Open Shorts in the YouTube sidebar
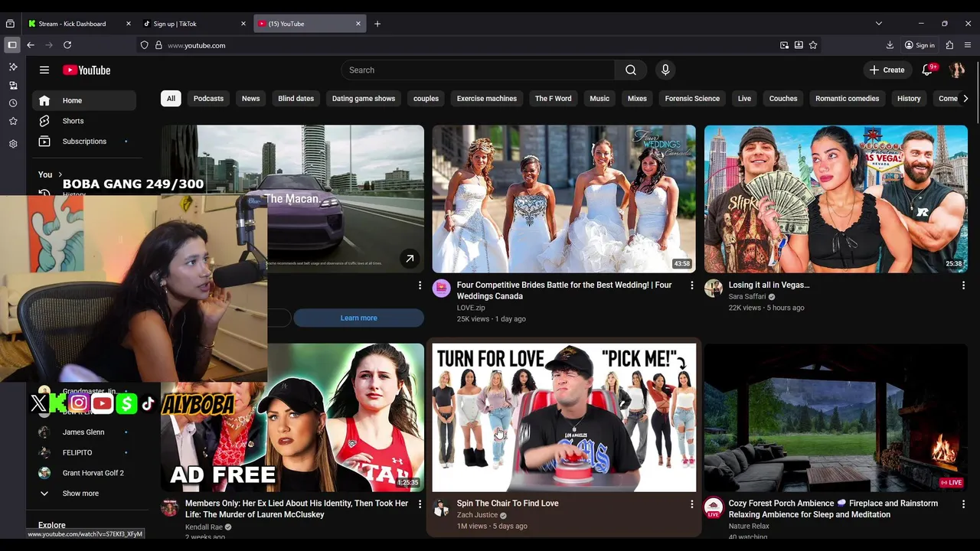This screenshot has height=551, width=980. 84,121
